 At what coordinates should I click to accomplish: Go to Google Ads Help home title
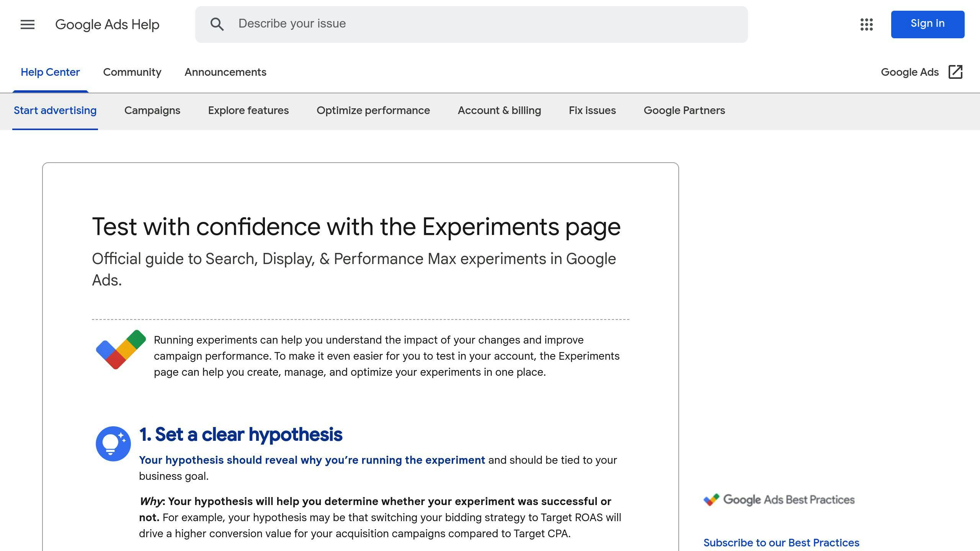click(x=107, y=24)
